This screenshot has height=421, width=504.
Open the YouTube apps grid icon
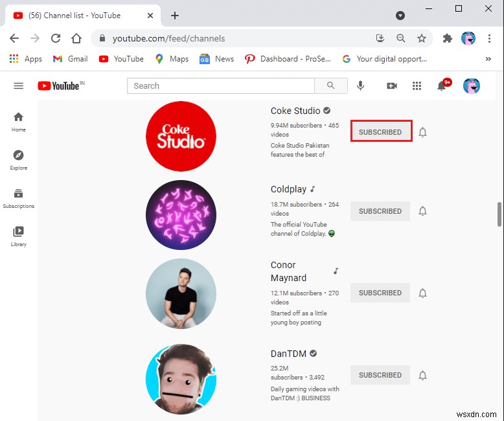click(417, 85)
